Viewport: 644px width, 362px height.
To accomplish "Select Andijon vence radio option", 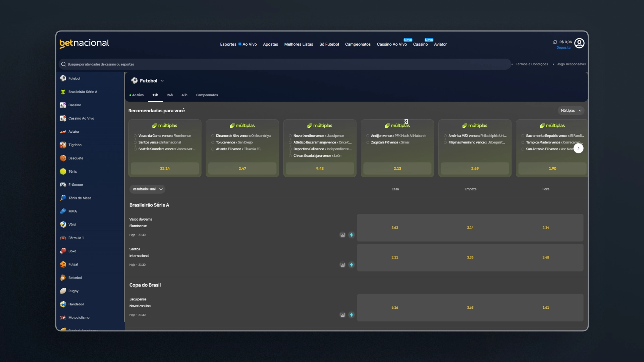I will click(368, 136).
